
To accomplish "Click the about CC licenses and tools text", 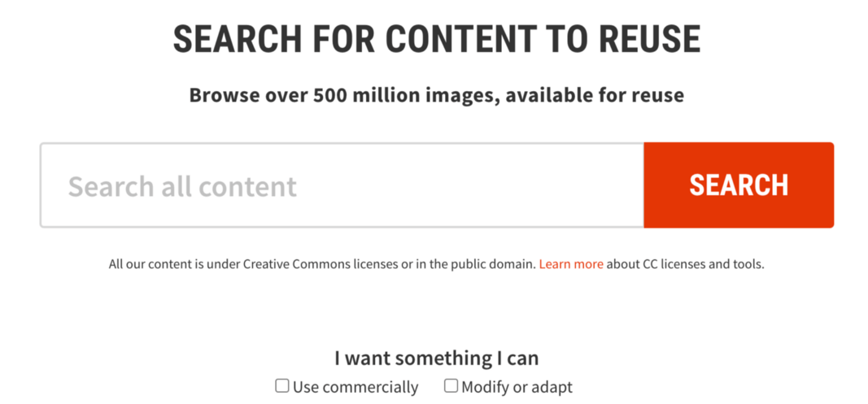I will click(685, 264).
